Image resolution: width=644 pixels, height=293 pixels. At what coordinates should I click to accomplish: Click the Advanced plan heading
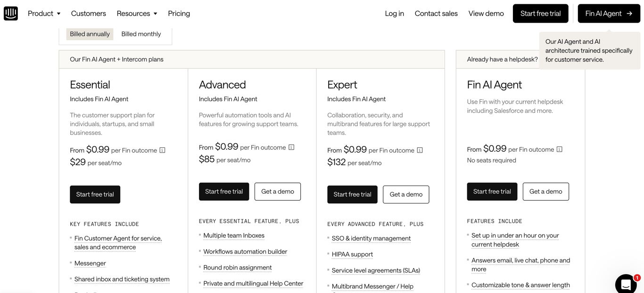pyautogui.click(x=222, y=85)
